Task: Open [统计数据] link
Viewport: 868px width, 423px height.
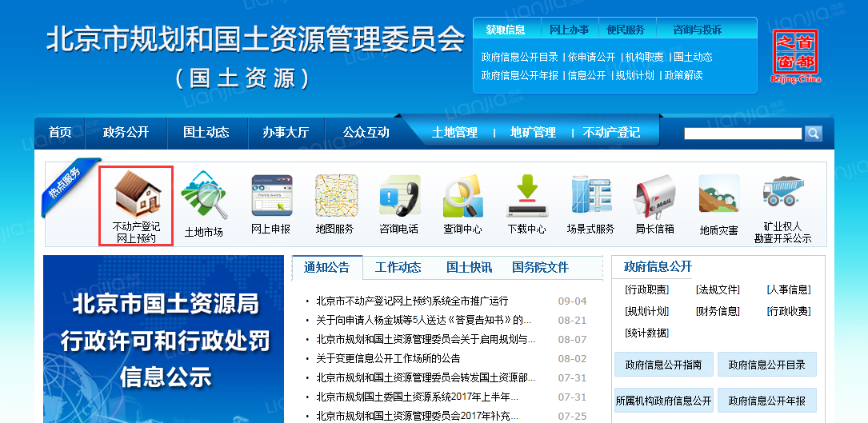Action: tap(646, 333)
